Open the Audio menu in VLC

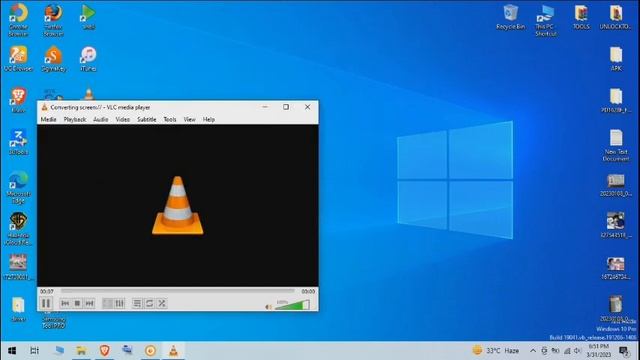coord(100,120)
